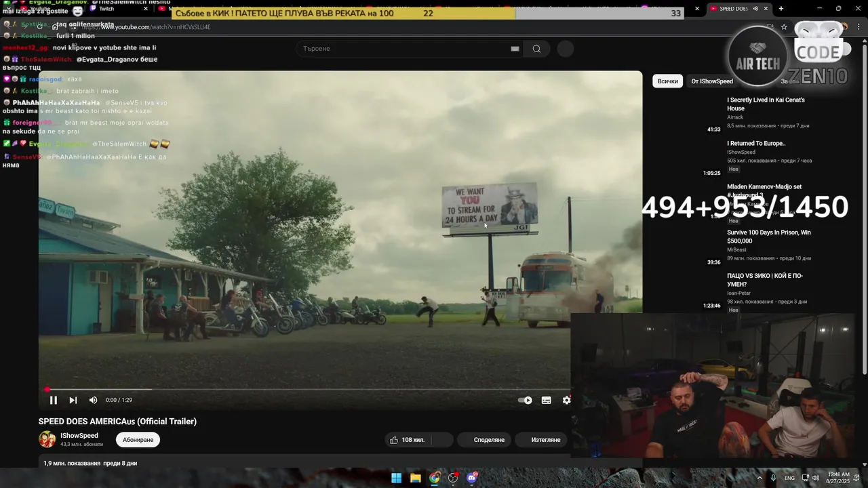The height and width of the screenshot is (488, 868).
Task: Open 'I Secretly Lived In Kai Cenat's House'
Action: click(x=766, y=104)
